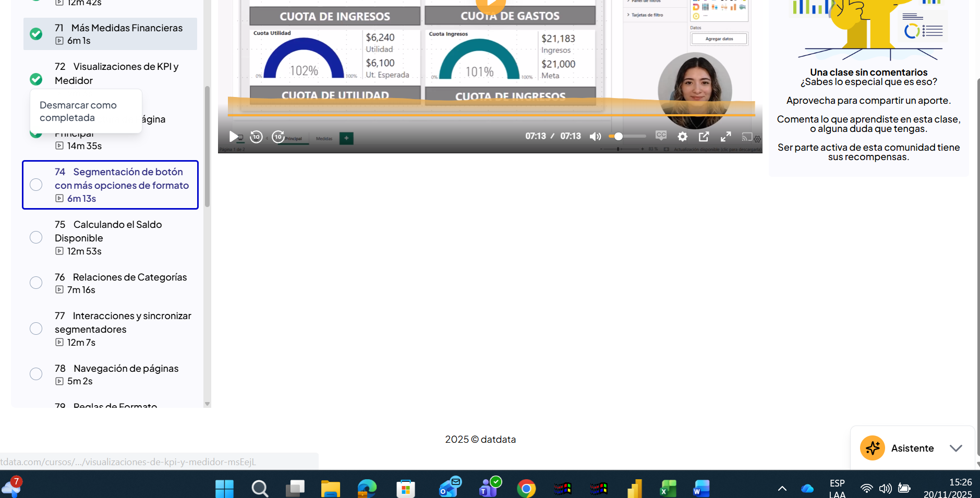Show hidden system tray icons
The image size is (980, 498).
click(x=782, y=489)
